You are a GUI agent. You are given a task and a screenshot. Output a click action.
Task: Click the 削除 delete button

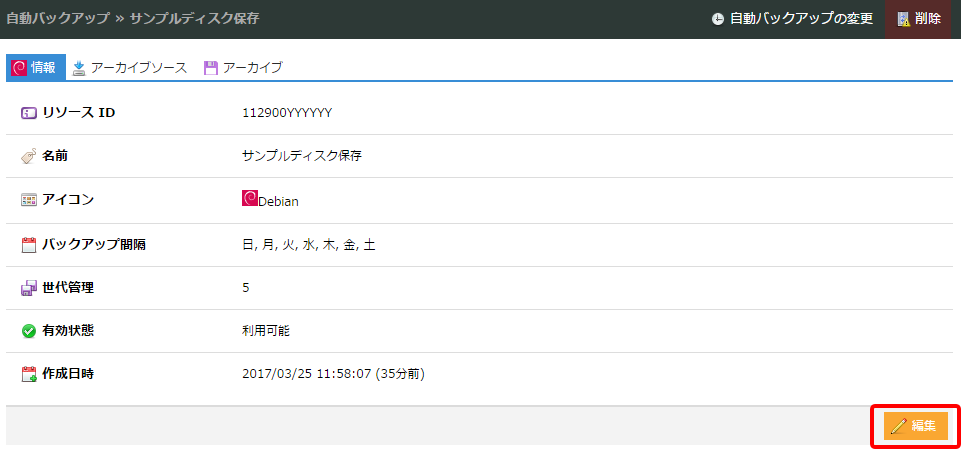point(918,19)
